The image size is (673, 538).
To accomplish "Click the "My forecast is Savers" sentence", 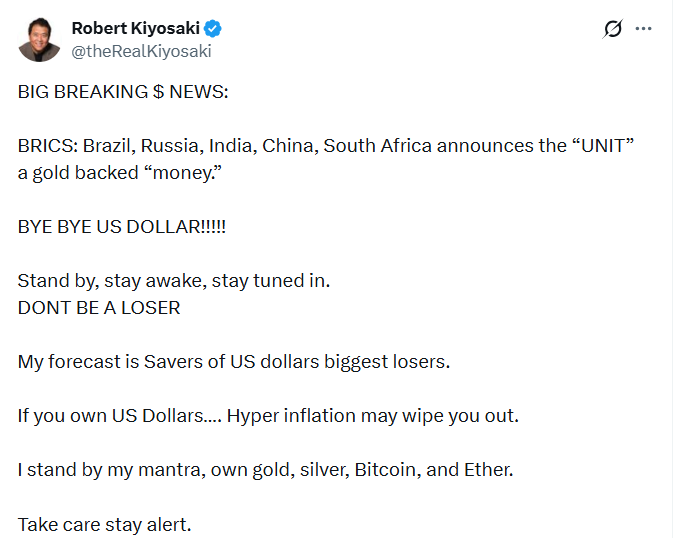I will point(234,362).
